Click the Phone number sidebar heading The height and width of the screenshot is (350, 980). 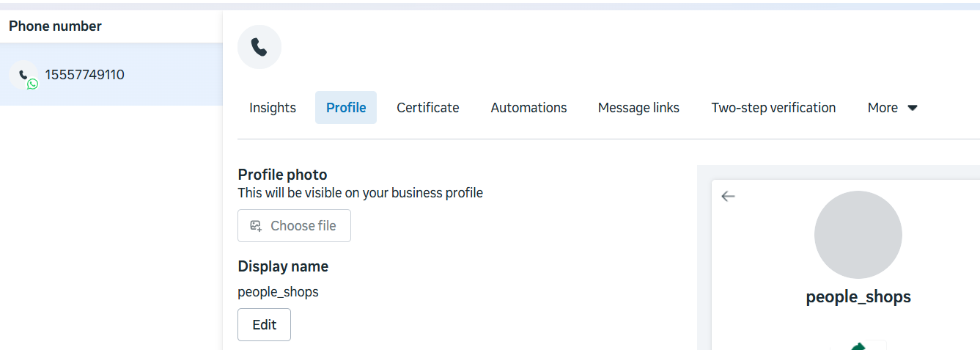[x=56, y=26]
